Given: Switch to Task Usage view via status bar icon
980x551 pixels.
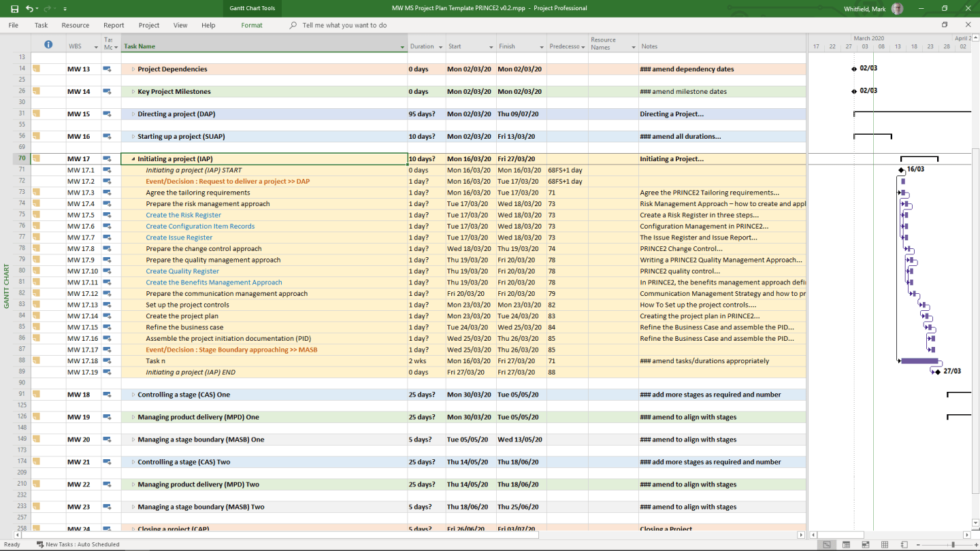Looking at the screenshot, I should pos(847,544).
